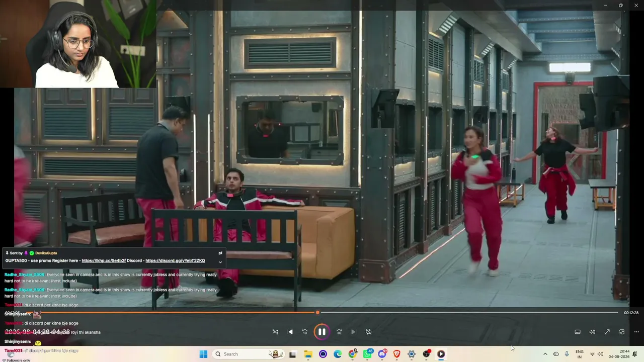Skip back 10 seconds
This screenshot has height=362, width=644.
(x=305, y=332)
